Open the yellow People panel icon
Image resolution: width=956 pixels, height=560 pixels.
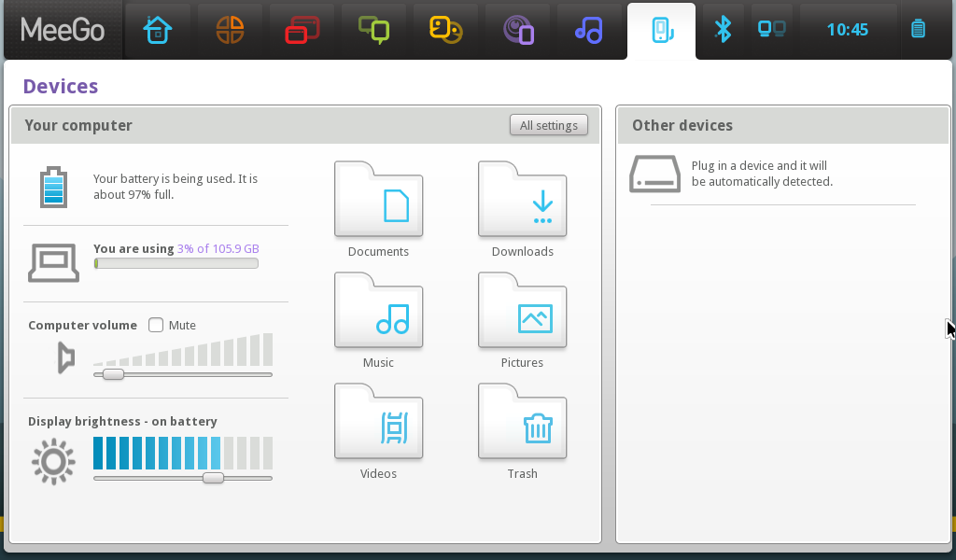pyautogui.click(x=444, y=29)
